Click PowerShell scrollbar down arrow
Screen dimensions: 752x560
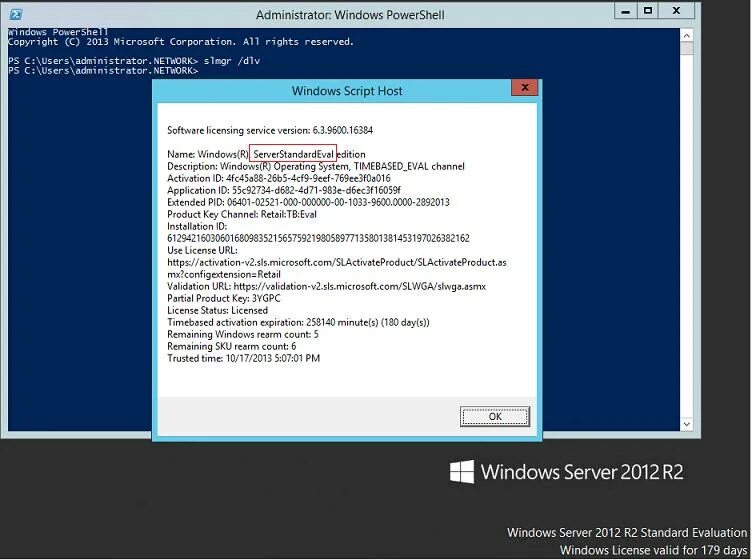click(687, 424)
